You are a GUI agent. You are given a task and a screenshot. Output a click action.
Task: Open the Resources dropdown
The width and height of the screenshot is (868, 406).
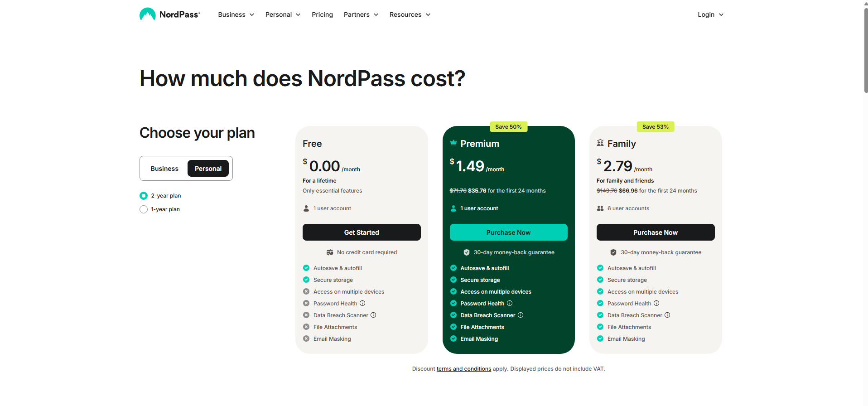[409, 14]
